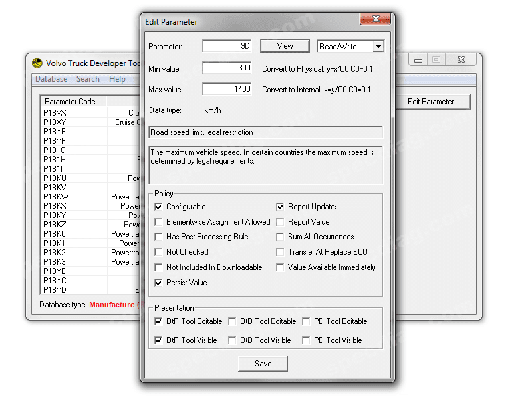532x399 pixels.
Task: Save the parameter changes
Action: 263,364
